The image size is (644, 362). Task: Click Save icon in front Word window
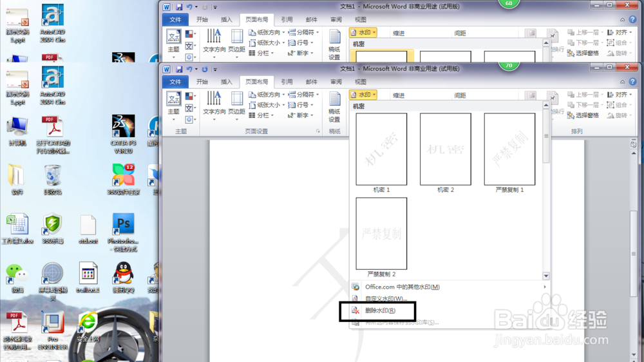coord(179,69)
